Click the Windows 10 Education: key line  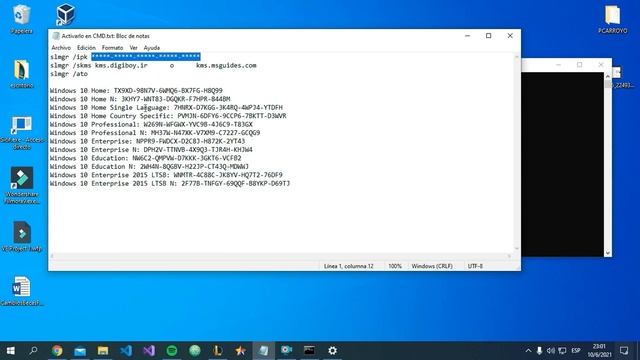[x=146, y=158]
